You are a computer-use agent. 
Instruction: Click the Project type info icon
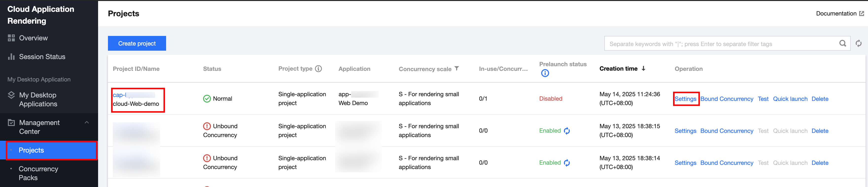(318, 69)
